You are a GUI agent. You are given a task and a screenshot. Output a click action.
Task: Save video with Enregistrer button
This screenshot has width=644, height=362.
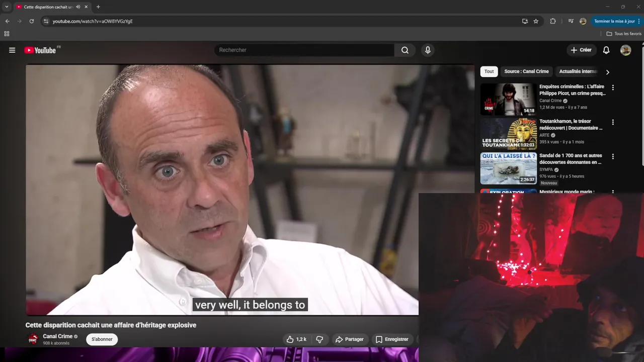click(x=392, y=339)
